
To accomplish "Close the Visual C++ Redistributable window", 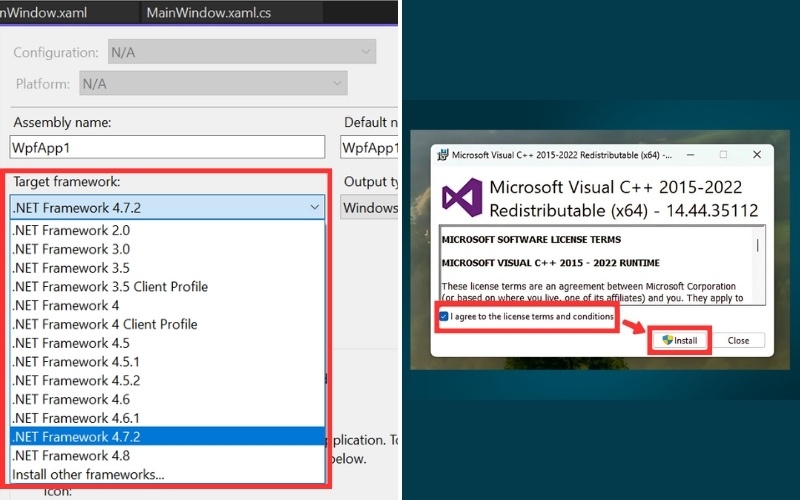I will coord(757,155).
